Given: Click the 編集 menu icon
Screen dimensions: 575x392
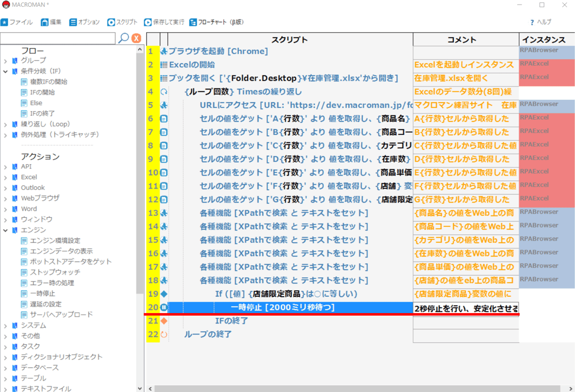Looking at the screenshot, I should (x=45, y=22).
